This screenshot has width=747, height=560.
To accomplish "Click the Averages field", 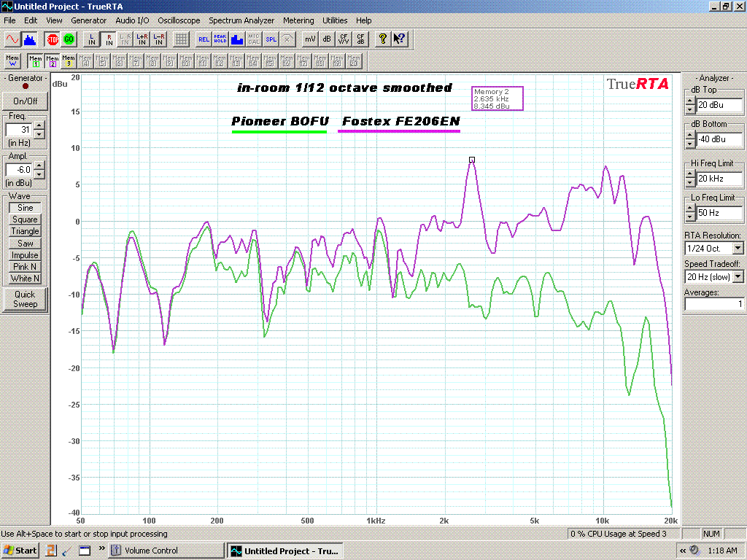I will (713, 304).
